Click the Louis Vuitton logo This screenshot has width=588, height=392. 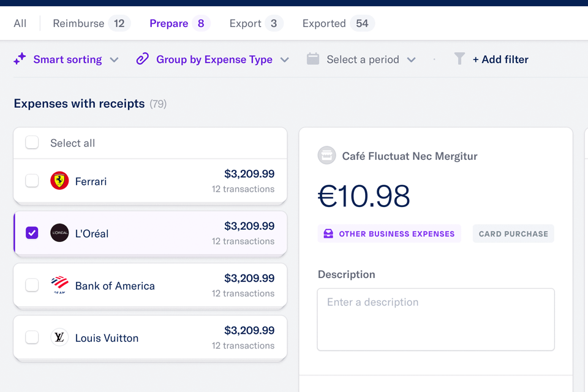(x=59, y=337)
